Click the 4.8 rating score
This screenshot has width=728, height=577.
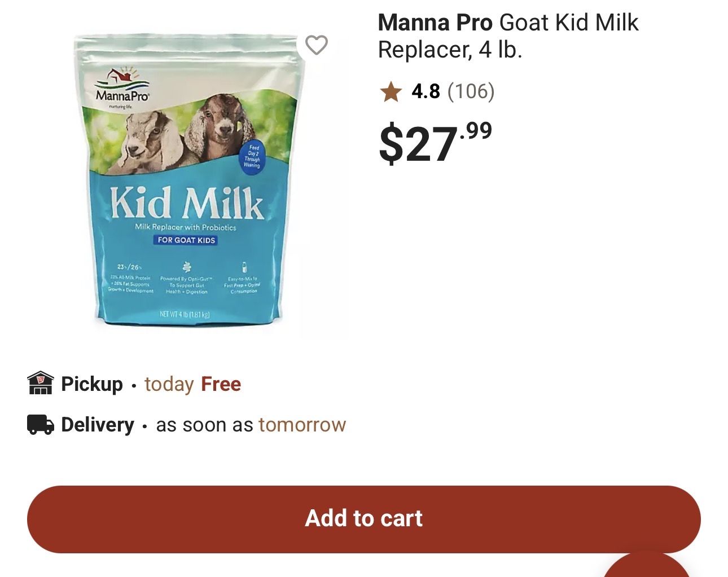(x=426, y=91)
